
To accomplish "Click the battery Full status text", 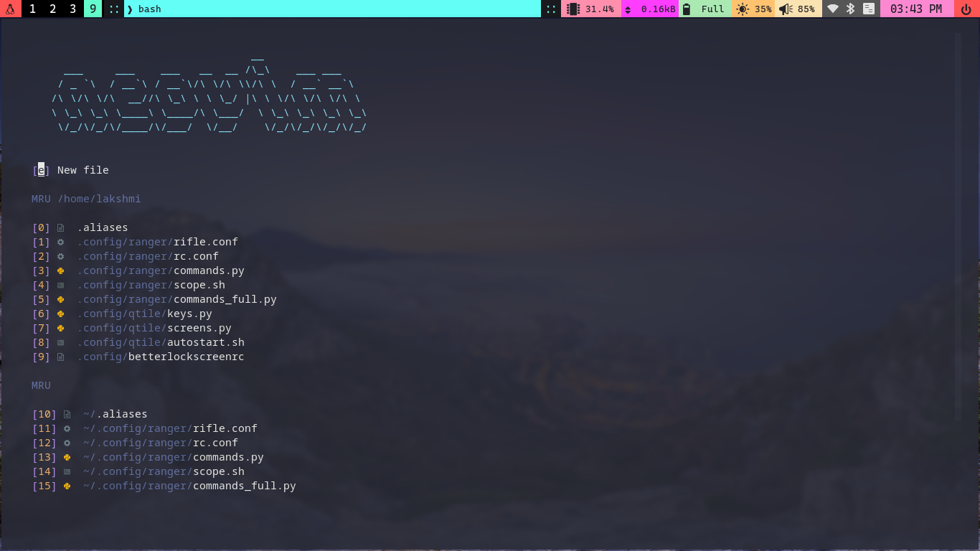I will click(713, 9).
